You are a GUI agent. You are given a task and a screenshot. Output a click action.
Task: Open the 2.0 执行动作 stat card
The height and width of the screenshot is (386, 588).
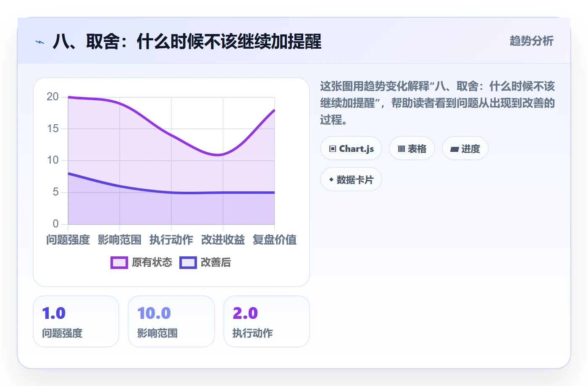[x=267, y=321]
